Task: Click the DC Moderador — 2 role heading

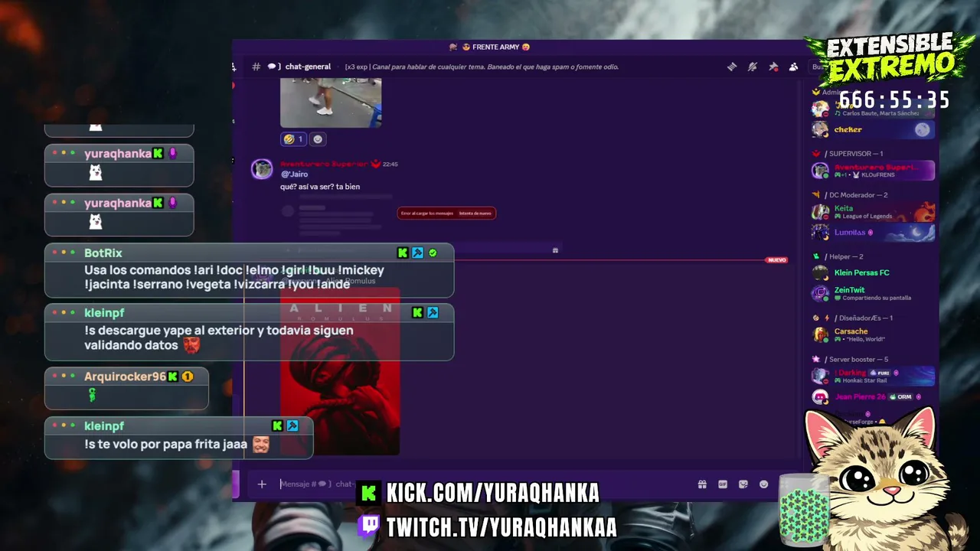Action: (856, 195)
